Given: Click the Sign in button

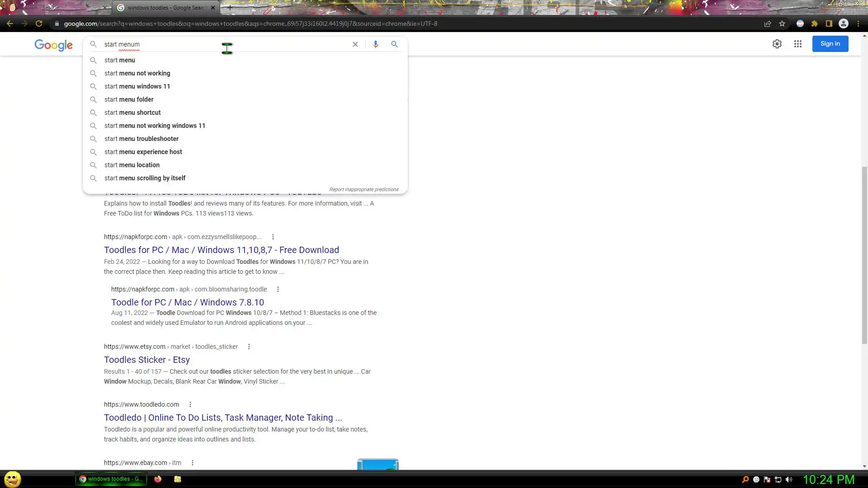Looking at the screenshot, I should 830,44.
